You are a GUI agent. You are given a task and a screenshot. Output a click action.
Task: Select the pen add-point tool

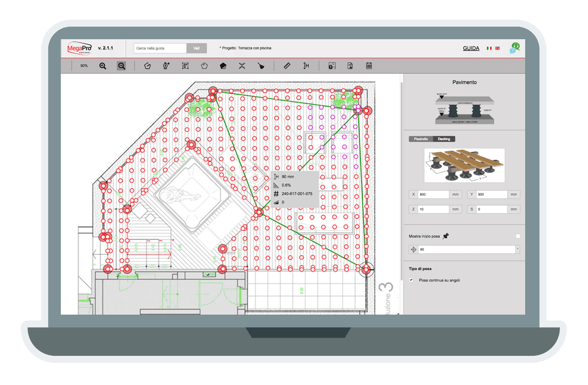(x=166, y=66)
